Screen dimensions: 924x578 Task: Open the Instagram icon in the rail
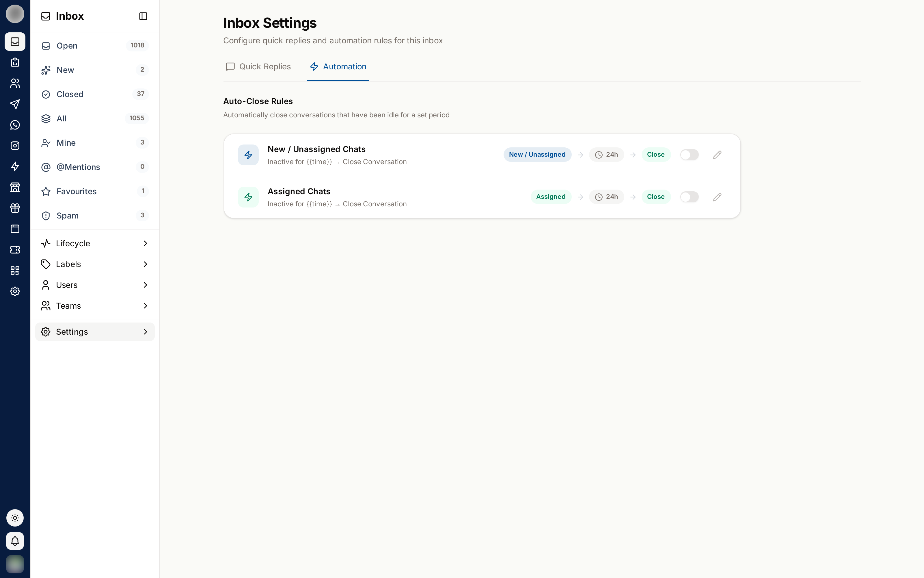[x=15, y=146]
